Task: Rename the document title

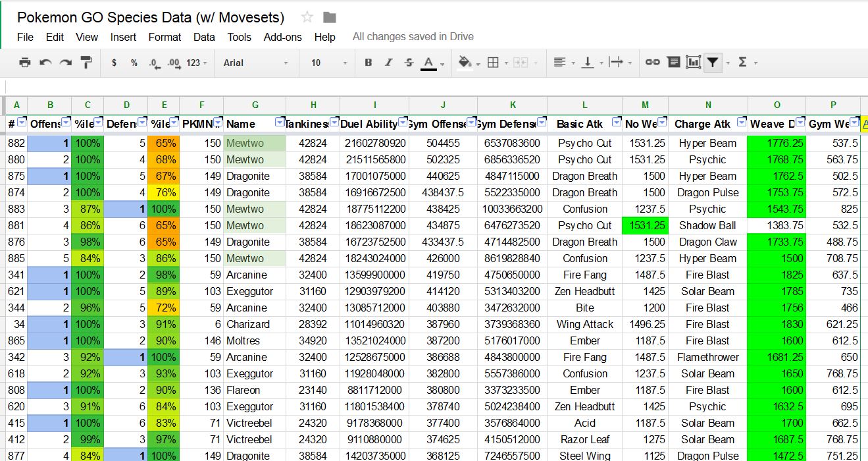Action: pos(151,17)
